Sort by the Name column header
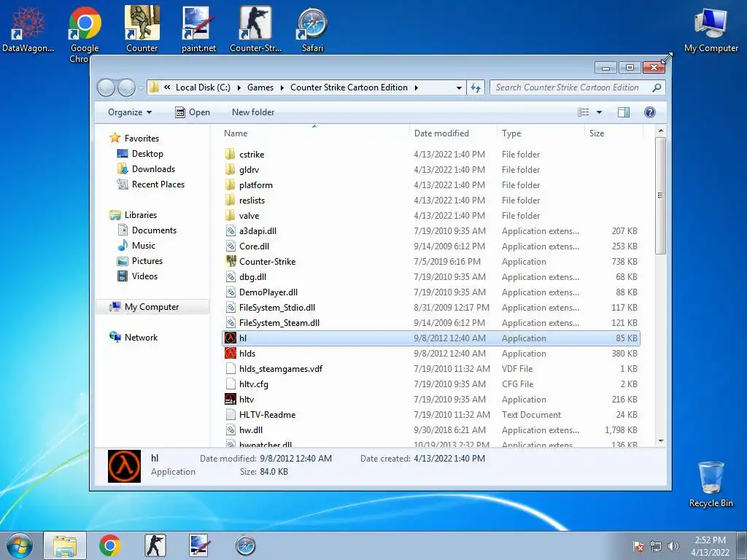 pyautogui.click(x=314, y=133)
